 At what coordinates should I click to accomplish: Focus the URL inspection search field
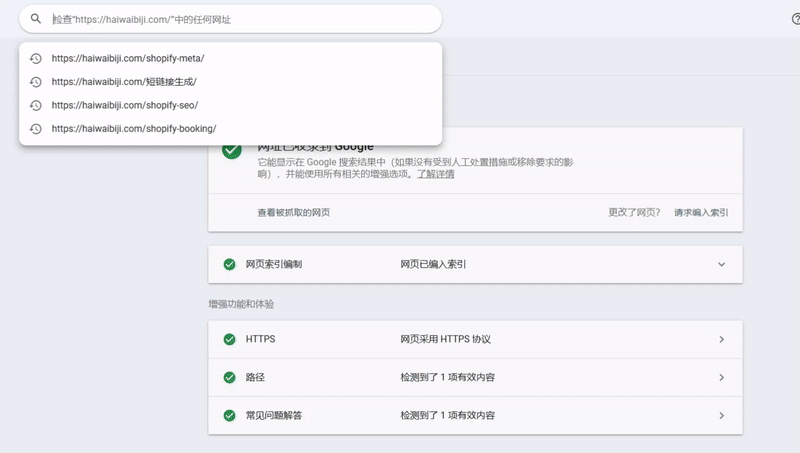pos(231,19)
